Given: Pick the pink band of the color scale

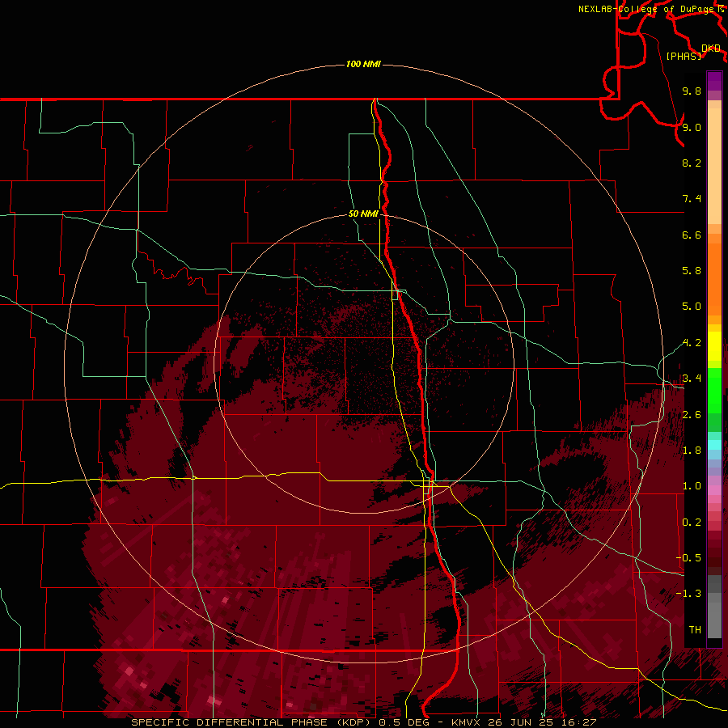Looking at the screenshot, I should pyautogui.click(x=714, y=490).
